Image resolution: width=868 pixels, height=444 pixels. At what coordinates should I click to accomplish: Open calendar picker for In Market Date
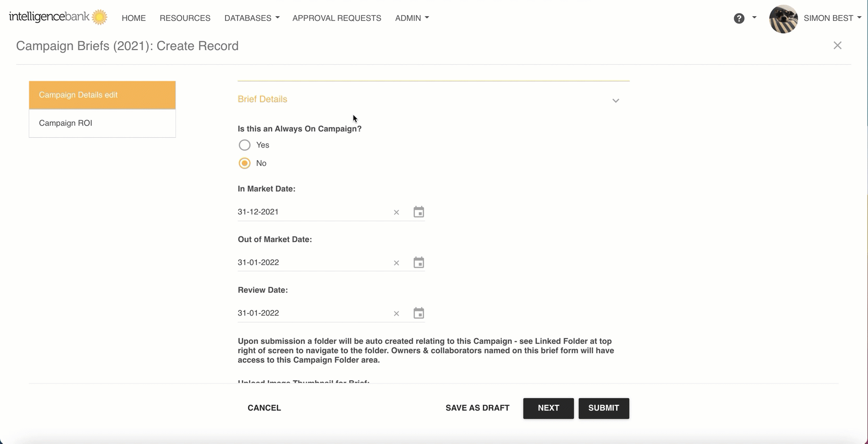pos(419,212)
